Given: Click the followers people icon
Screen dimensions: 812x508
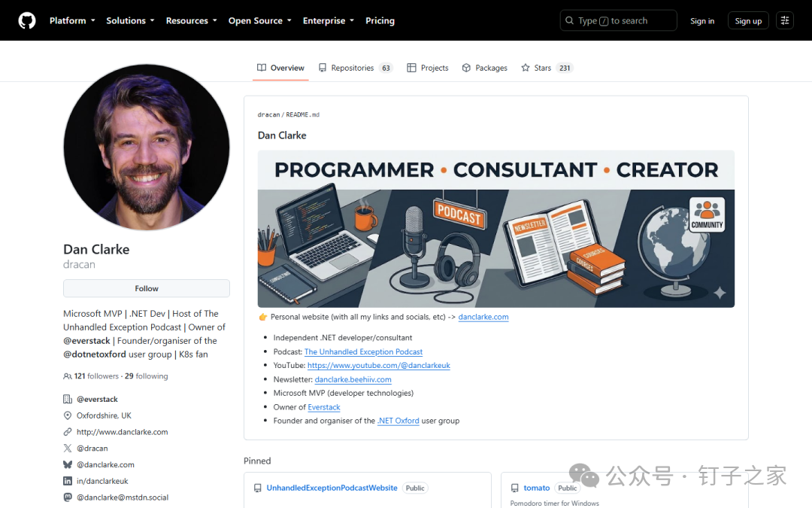Looking at the screenshot, I should [x=68, y=376].
